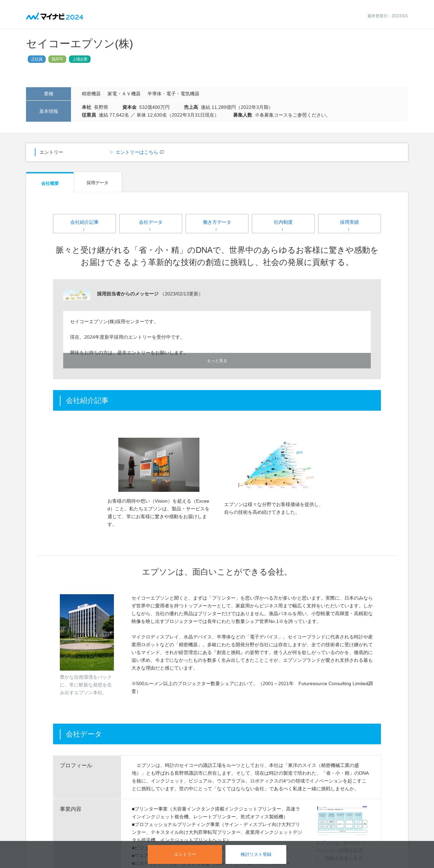
Task: Click the 会社データ blue section header
Action: [217, 734]
